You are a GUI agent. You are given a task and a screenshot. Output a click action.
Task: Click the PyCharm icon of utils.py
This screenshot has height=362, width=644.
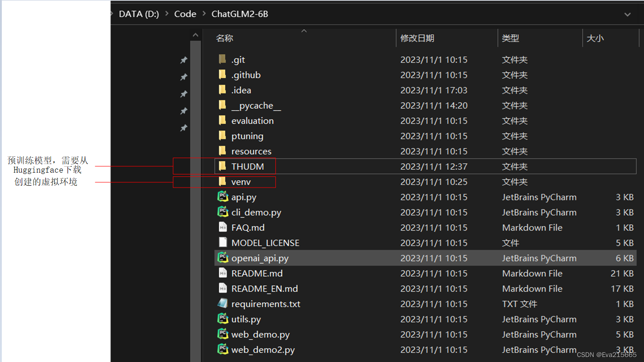222,319
